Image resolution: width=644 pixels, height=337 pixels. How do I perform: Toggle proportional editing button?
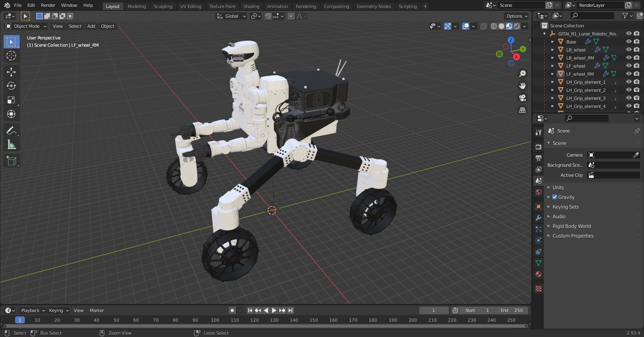click(291, 16)
